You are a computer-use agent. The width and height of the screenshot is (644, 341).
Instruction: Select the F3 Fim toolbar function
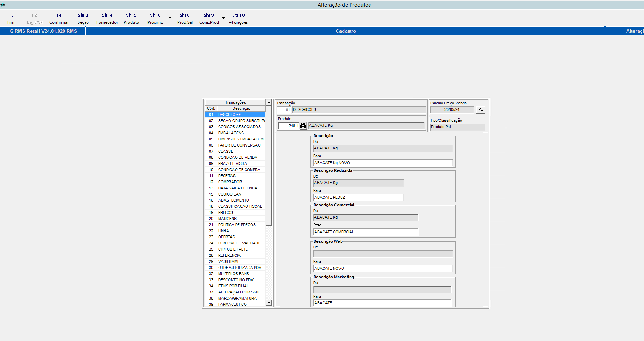pyautogui.click(x=11, y=18)
